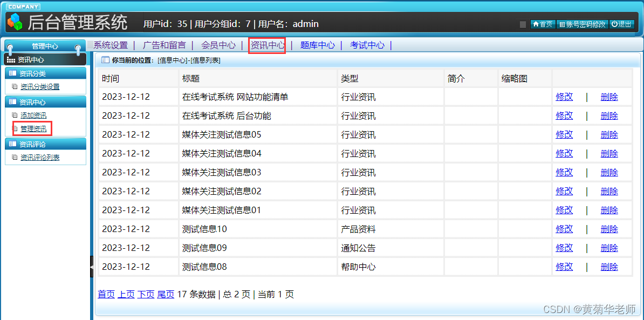Viewport: 644px width, 320px height.
Task: Switch to 会员中心 tab
Action: (x=218, y=45)
